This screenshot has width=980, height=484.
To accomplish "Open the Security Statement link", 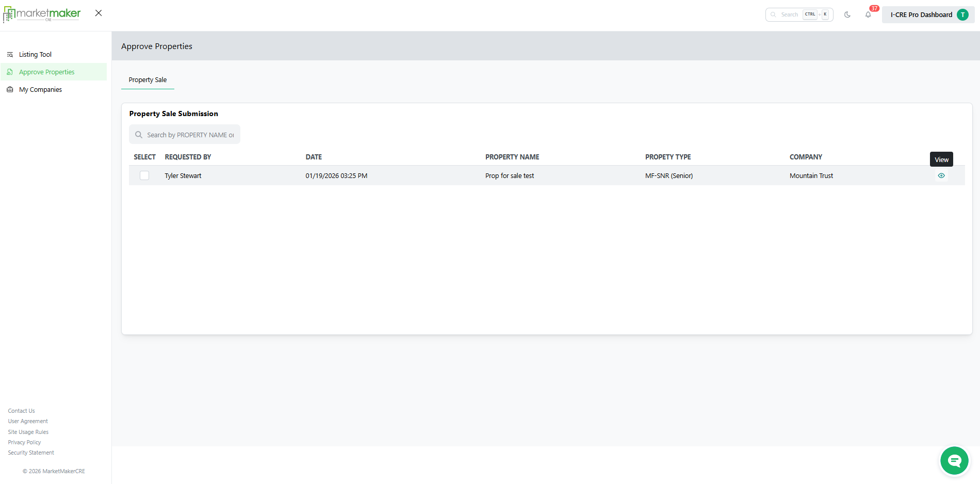I will 31,453.
